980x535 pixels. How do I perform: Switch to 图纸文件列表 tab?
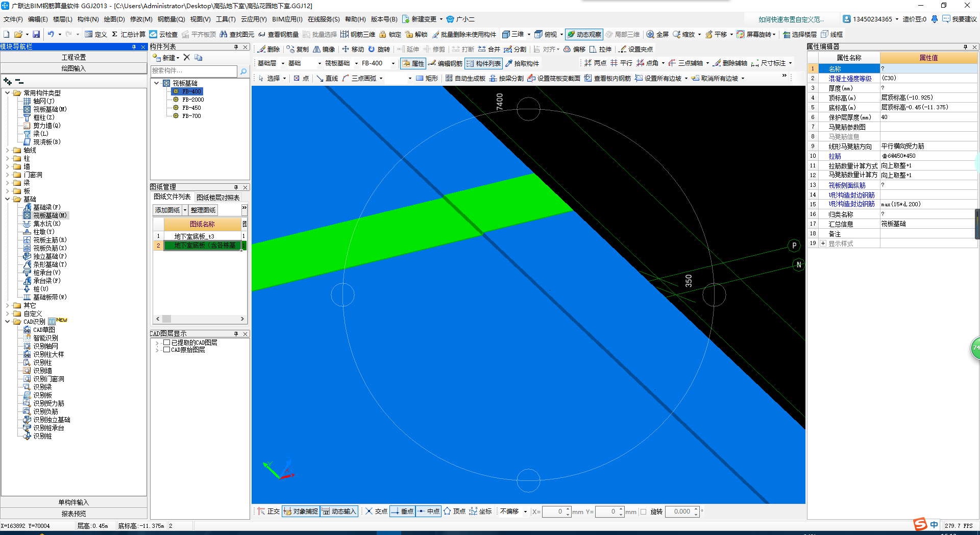click(172, 197)
